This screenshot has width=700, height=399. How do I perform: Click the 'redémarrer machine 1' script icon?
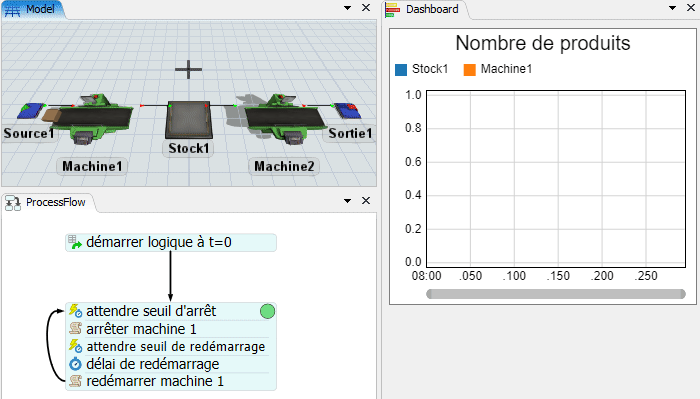click(75, 381)
